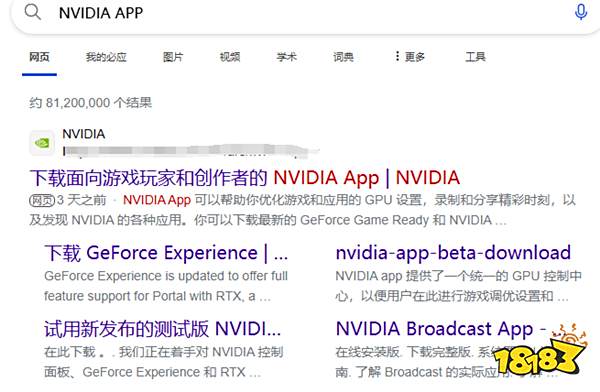The width and height of the screenshot is (600, 392).
Task: Switch to the 图片 tab
Action: click(x=173, y=57)
